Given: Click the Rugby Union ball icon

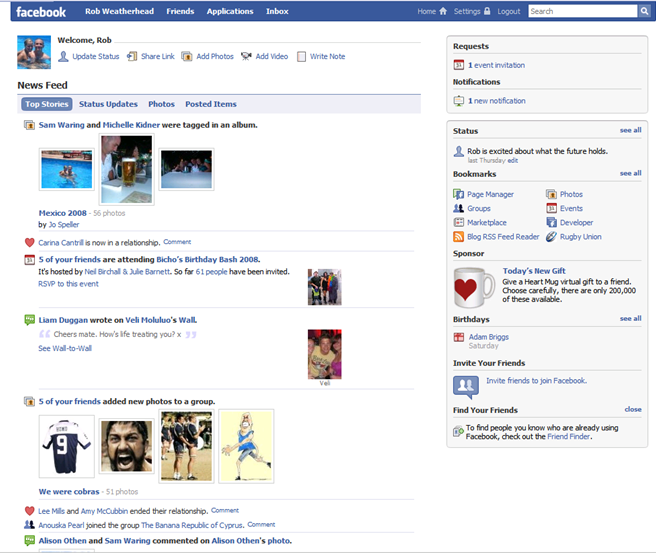Looking at the screenshot, I should tap(551, 237).
